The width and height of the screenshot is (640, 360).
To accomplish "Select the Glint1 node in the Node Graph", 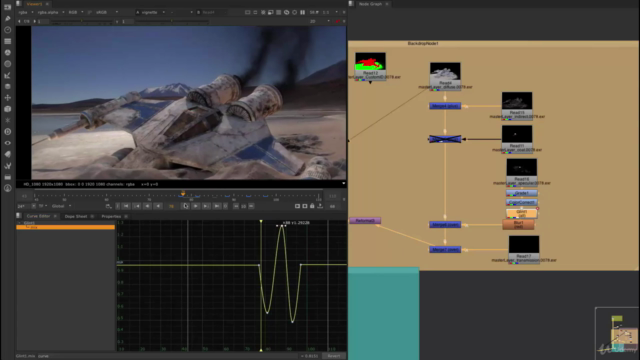I will pos(522,213).
